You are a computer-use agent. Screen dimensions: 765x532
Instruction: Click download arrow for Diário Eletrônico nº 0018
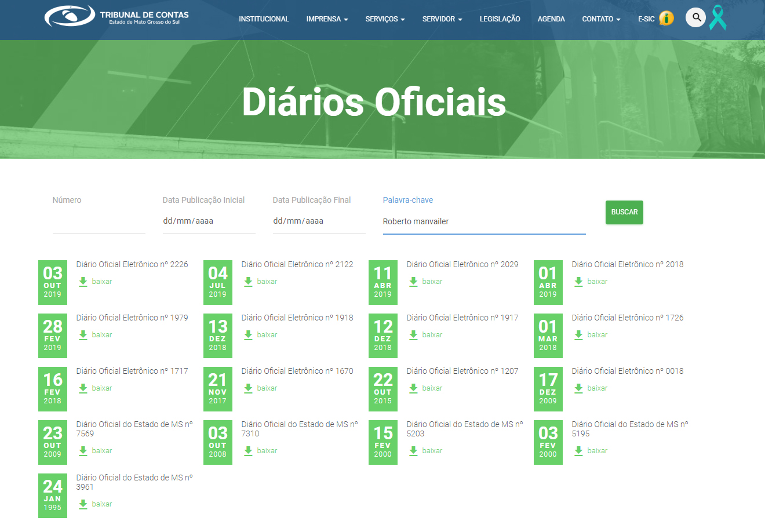point(578,388)
